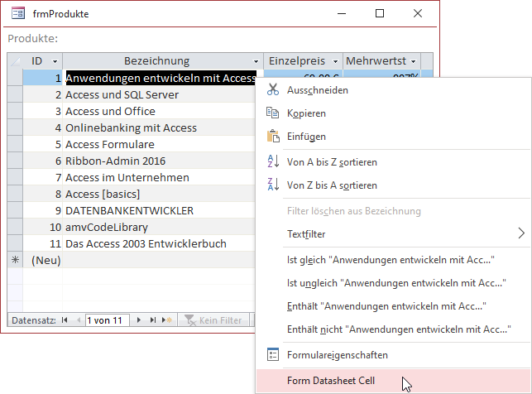Click the scissors icon for Ausschneiden
Viewport: 532px width, 394px height.
click(273, 89)
